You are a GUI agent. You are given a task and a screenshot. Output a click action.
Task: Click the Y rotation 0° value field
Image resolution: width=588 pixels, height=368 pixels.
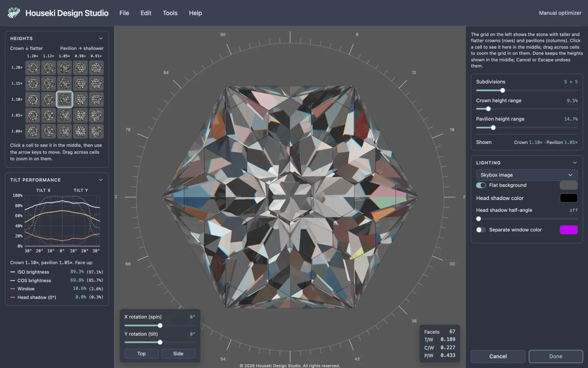pyautogui.click(x=193, y=334)
